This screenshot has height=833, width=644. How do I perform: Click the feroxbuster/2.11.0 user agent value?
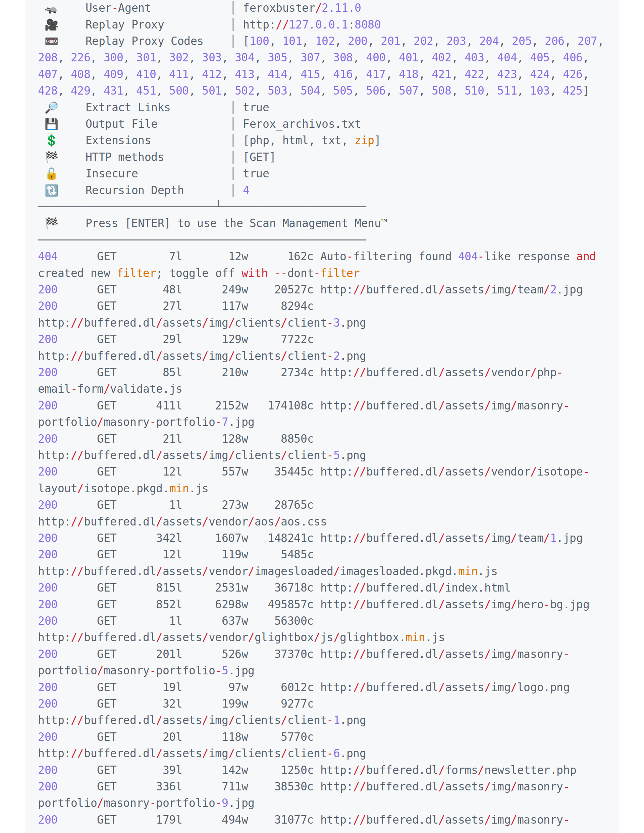[x=302, y=8]
